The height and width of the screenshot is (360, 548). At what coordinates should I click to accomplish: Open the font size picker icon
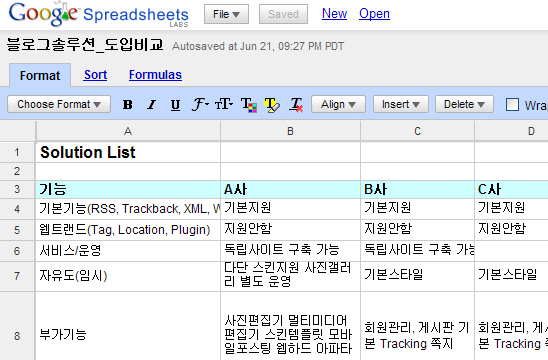click(x=224, y=104)
